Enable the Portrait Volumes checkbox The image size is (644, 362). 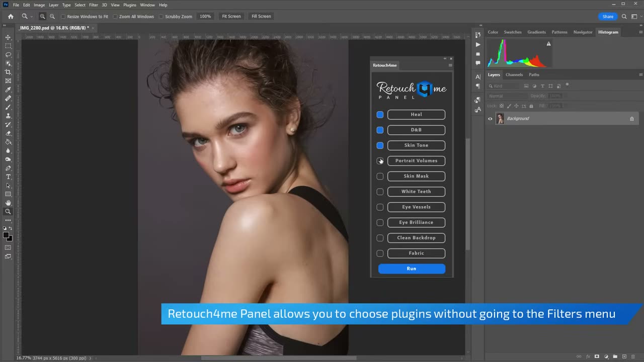tap(380, 161)
